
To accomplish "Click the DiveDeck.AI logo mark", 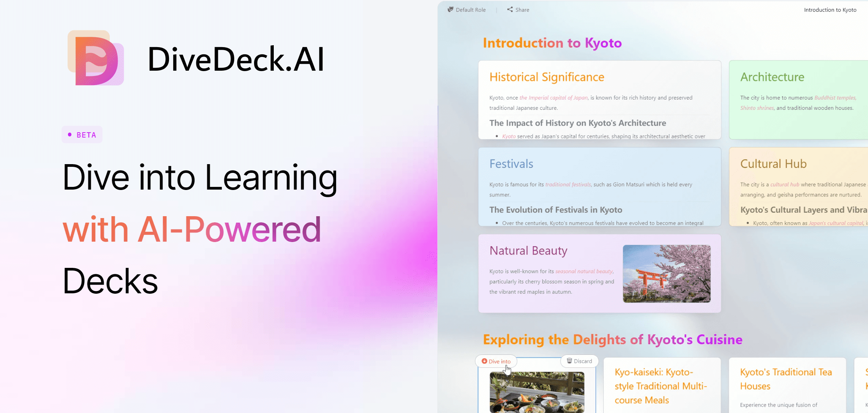I will click(x=96, y=58).
